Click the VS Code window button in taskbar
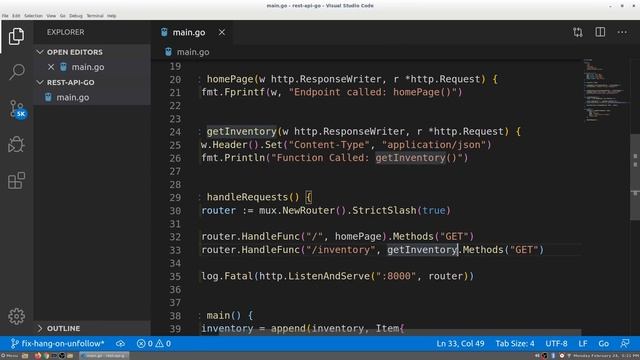This screenshot has height=360, width=640. 104,356
